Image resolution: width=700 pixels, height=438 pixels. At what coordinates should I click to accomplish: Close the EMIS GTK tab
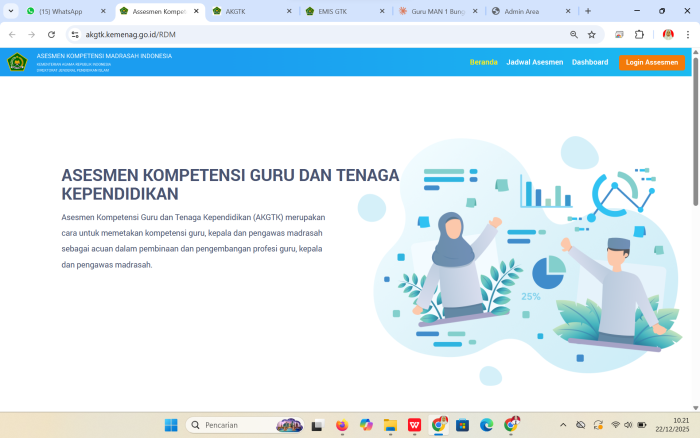(382, 11)
